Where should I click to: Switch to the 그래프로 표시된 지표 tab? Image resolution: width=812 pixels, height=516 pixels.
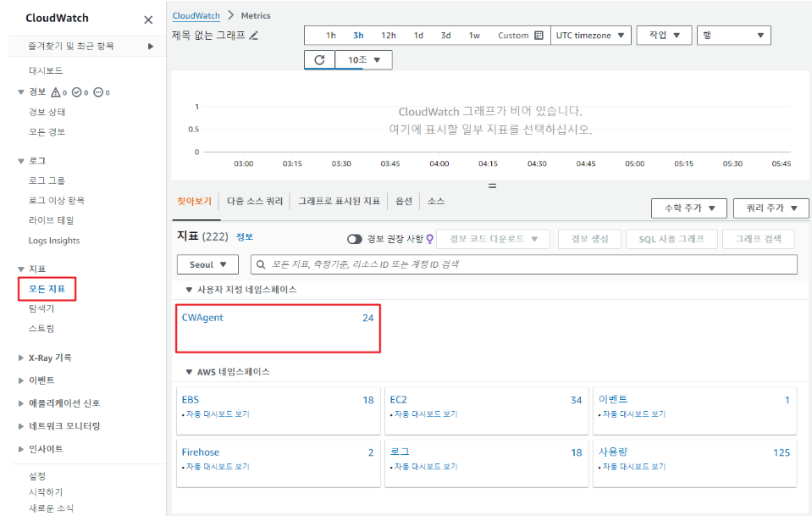[340, 201]
